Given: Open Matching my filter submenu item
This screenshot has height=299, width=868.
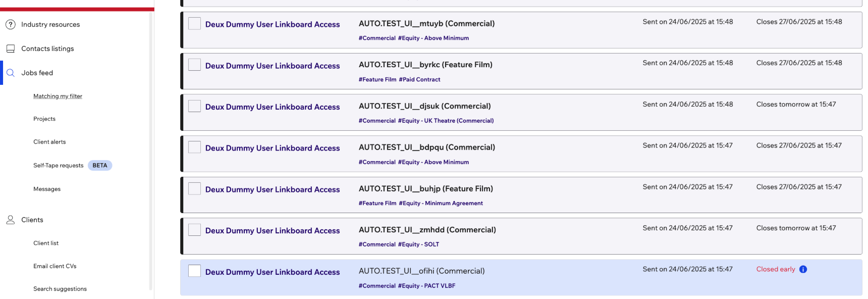Looking at the screenshot, I should tap(58, 96).
